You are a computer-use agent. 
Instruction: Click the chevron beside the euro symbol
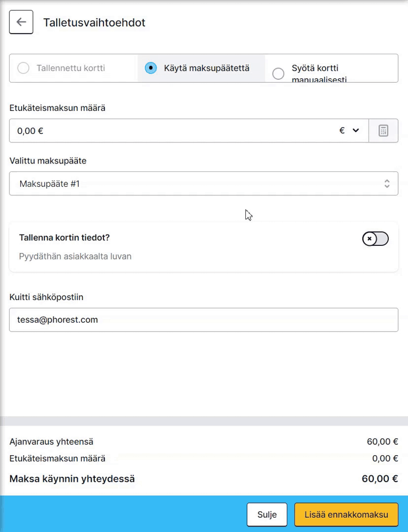pos(356,130)
